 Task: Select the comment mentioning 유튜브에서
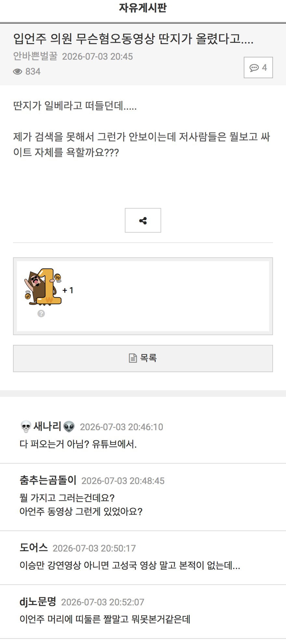(78, 444)
